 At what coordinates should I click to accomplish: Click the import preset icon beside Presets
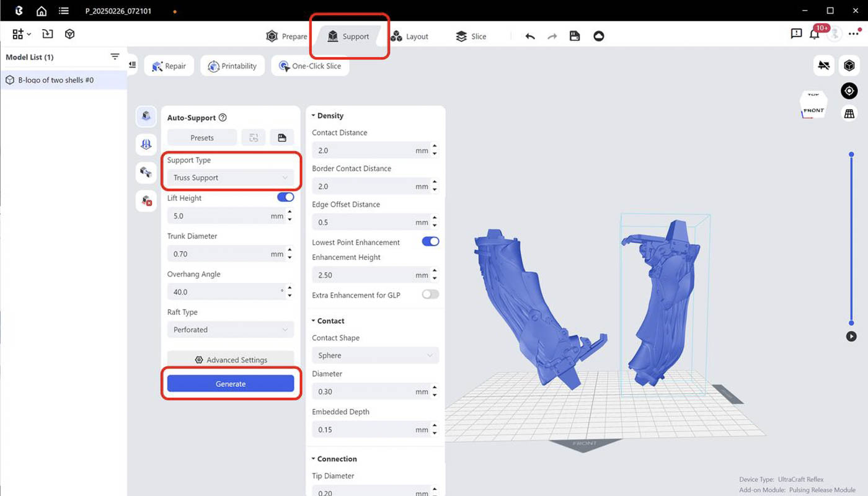(254, 138)
